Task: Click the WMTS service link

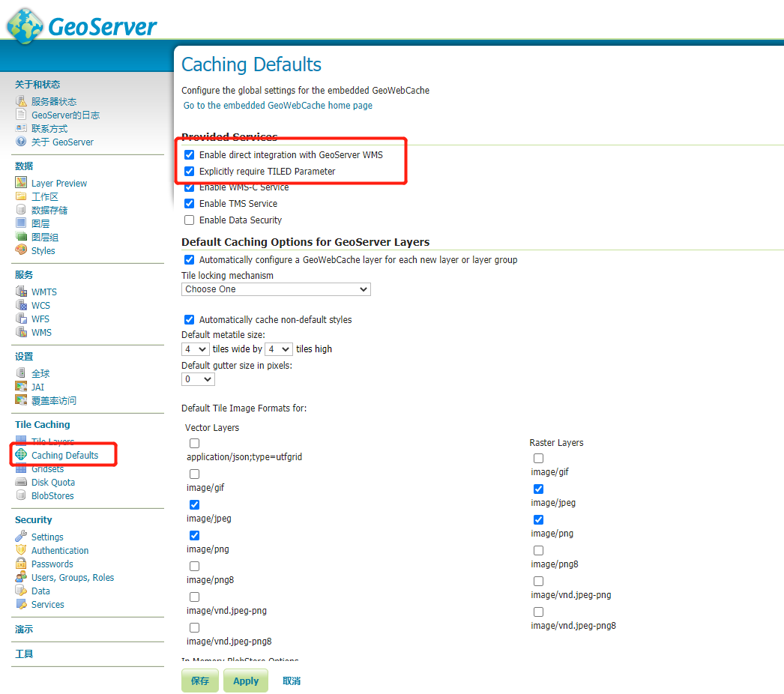Action: pos(44,292)
